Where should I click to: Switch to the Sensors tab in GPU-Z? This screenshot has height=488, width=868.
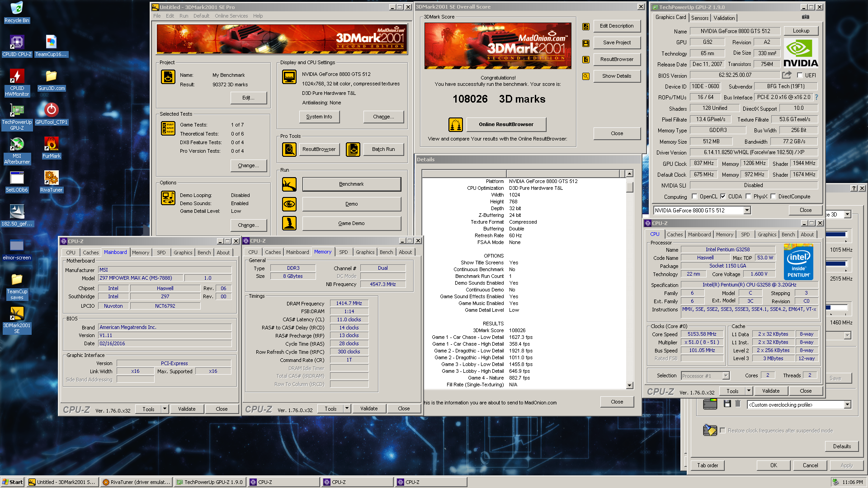tap(700, 18)
